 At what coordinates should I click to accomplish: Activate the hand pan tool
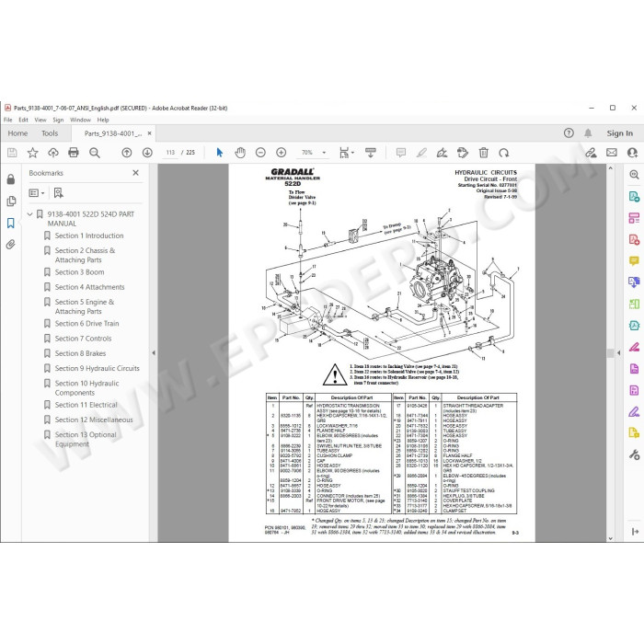tap(240, 153)
